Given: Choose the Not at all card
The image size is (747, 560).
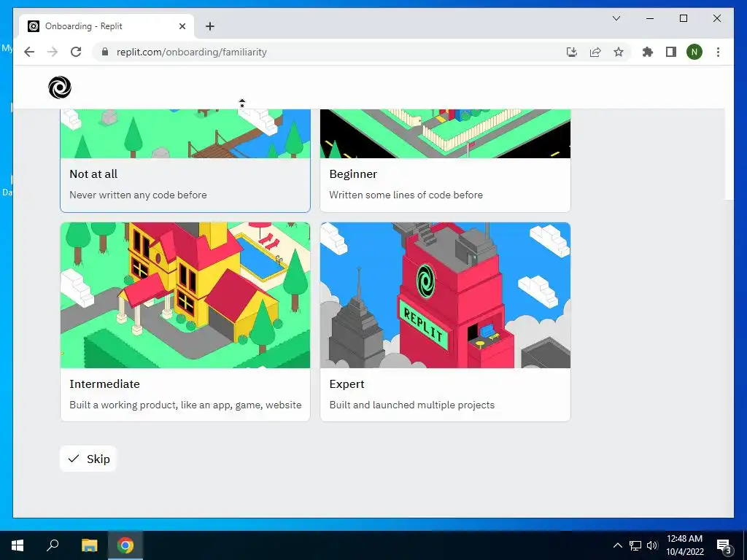Looking at the screenshot, I should coord(185,160).
